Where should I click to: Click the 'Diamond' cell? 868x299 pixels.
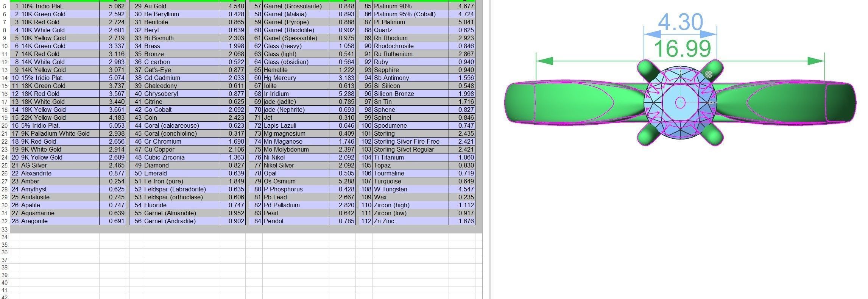tap(181, 165)
